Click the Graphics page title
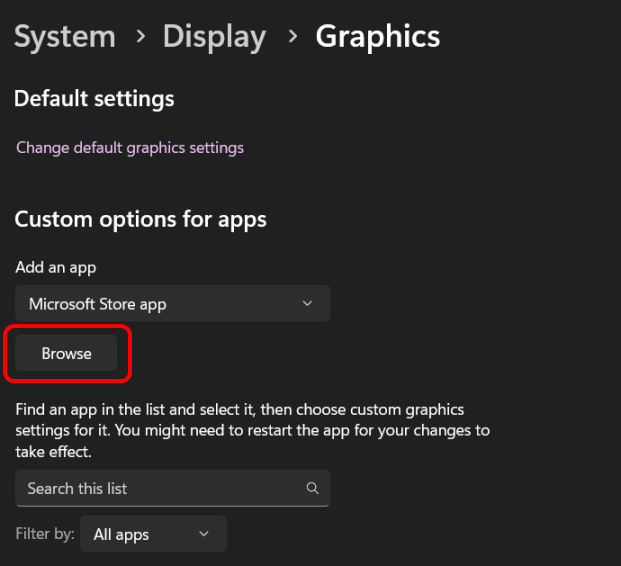 pyautogui.click(x=377, y=37)
